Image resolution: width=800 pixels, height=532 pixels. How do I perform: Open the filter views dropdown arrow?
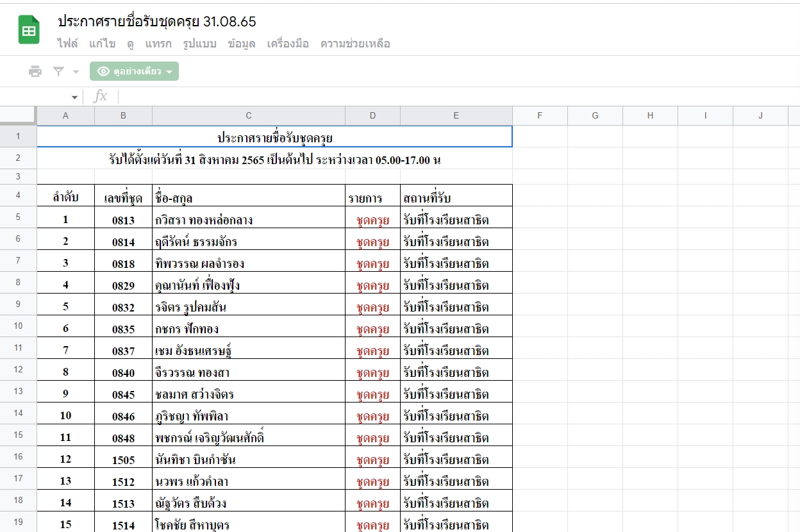coord(76,72)
